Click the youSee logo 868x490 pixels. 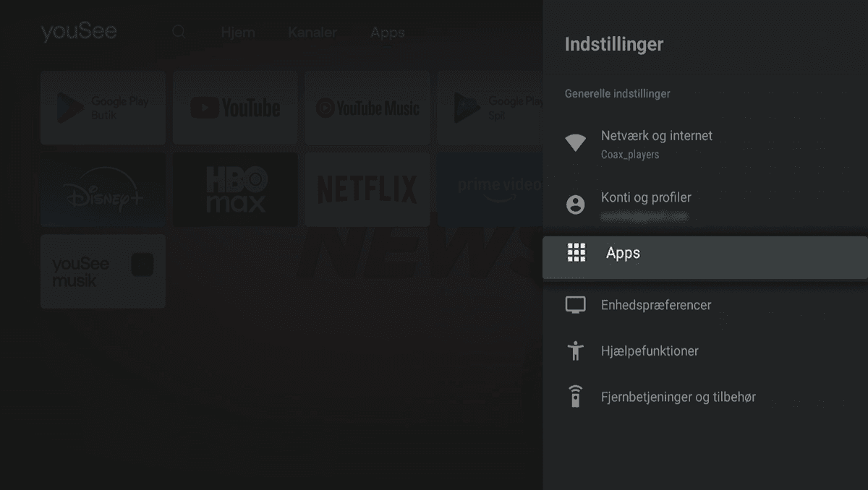coord(79,32)
